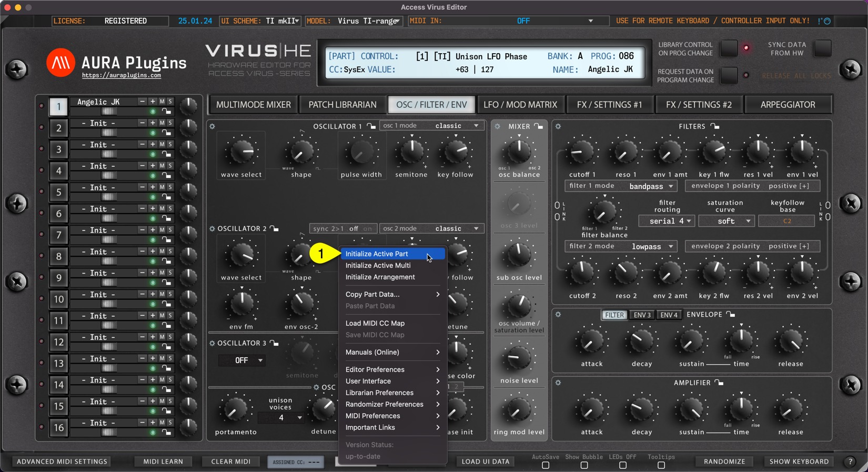This screenshot has width=868, height=472.
Task: Open the saturation curve soft dropdown
Action: pos(726,221)
